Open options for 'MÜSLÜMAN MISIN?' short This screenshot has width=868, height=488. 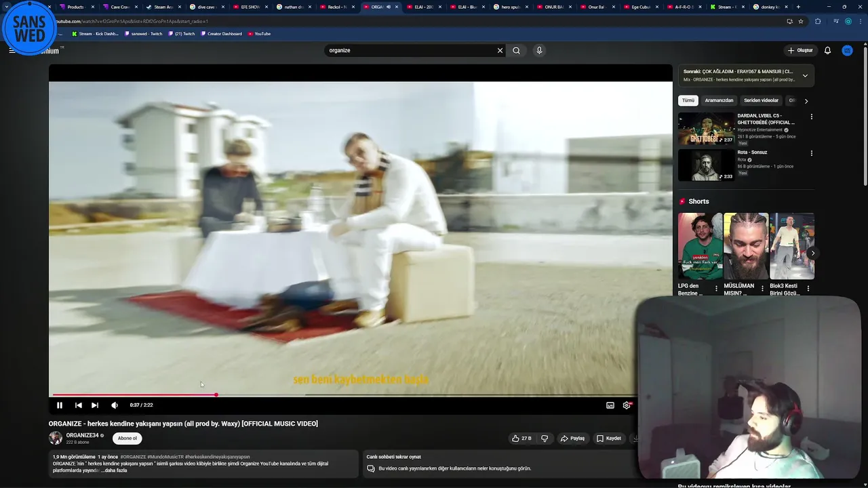pos(762,289)
